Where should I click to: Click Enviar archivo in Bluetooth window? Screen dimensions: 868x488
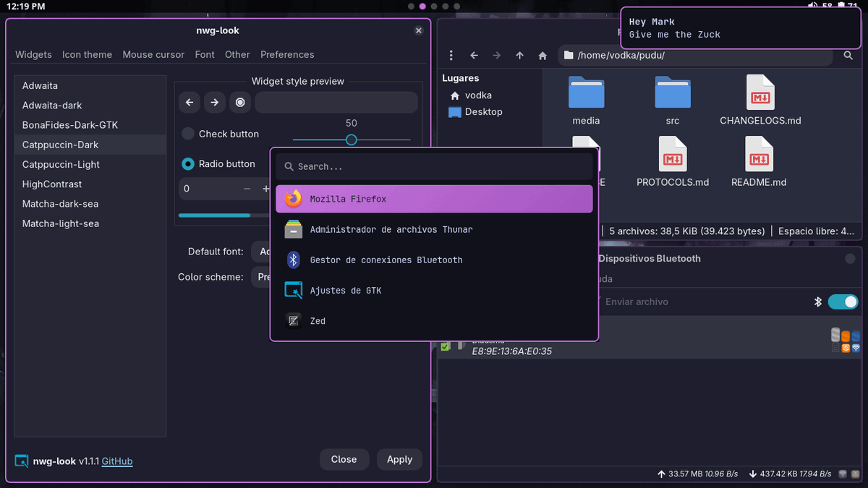tap(637, 301)
